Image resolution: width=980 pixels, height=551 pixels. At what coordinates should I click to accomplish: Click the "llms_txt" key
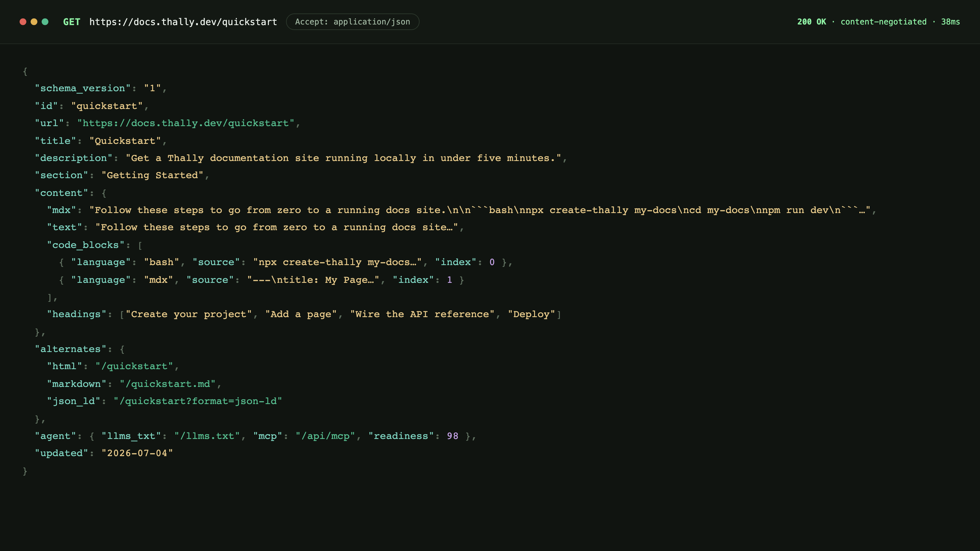pos(131,436)
